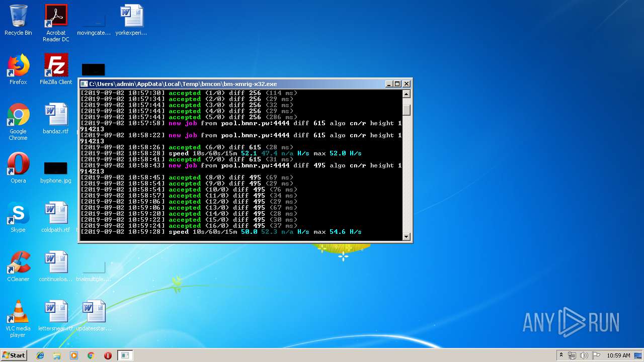Image resolution: width=644 pixels, height=362 pixels.
Task: Click console scrollbar up arrow
Action: tap(407, 94)
